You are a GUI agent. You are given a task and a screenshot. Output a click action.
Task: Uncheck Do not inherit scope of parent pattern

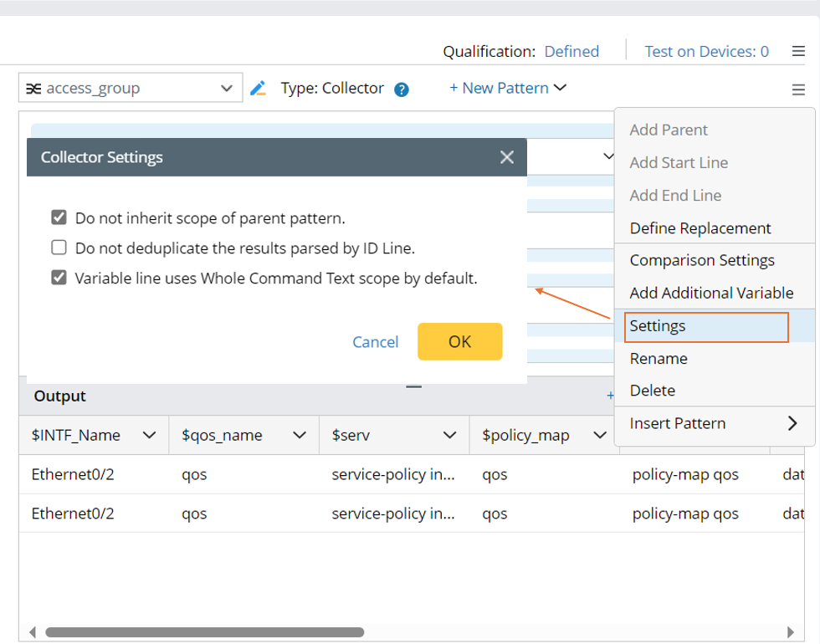(59, 218)
